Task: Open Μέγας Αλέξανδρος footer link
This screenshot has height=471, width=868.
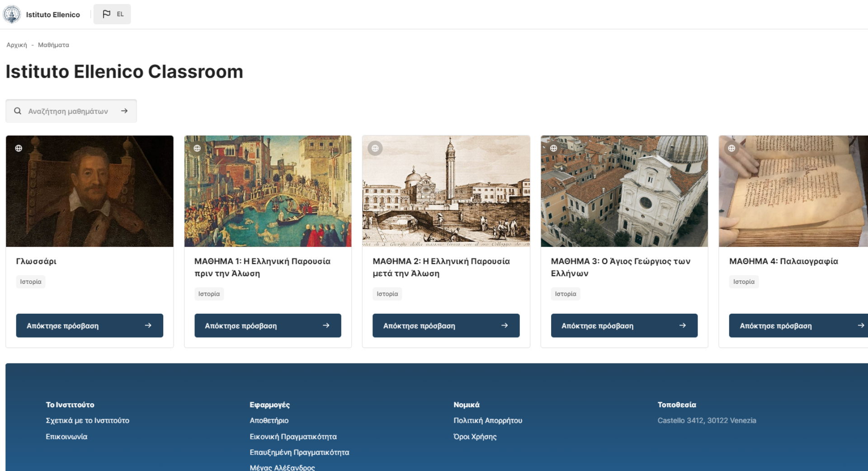Action: point(282,467)
